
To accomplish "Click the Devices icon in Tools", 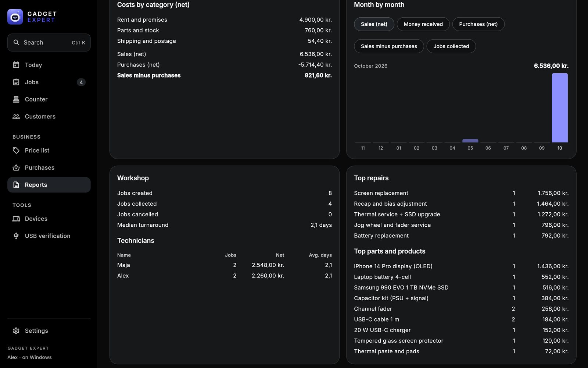I will 16,219.
